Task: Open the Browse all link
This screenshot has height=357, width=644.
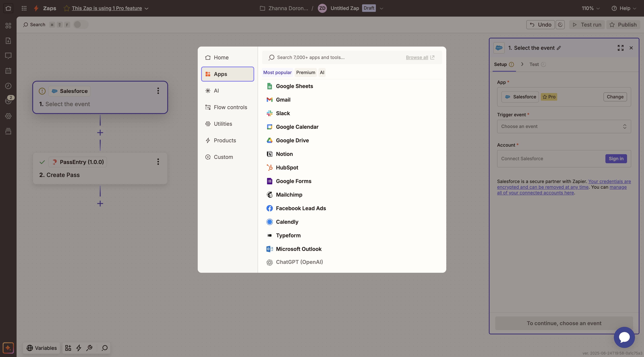Action: click(420, 57)
